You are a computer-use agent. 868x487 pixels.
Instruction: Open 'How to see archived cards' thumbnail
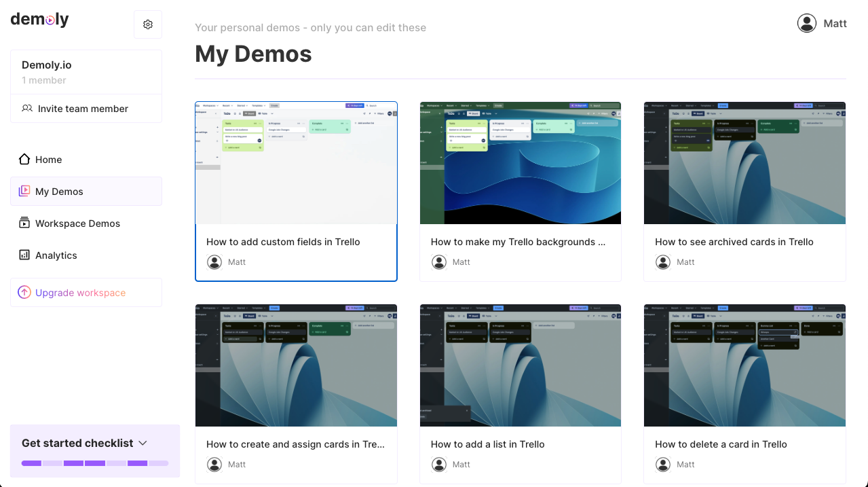point(744,163)
